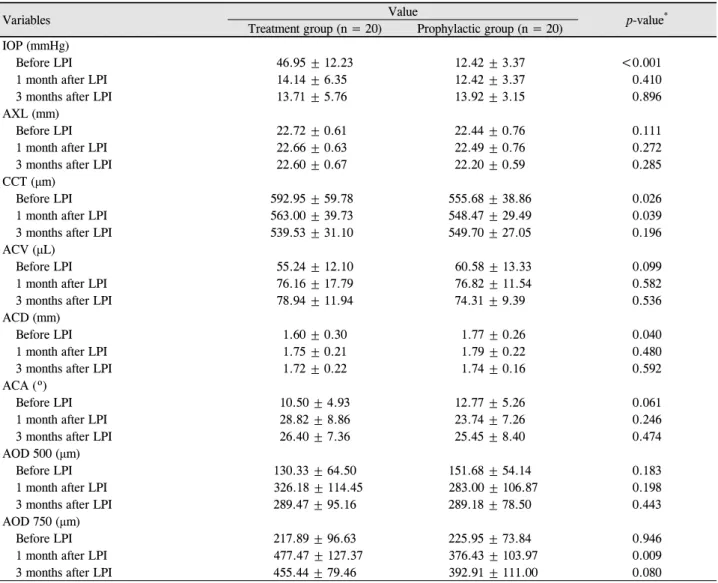Click the value "592.95 ± 59.78"

pyautogui.click(x=312, y=199)
